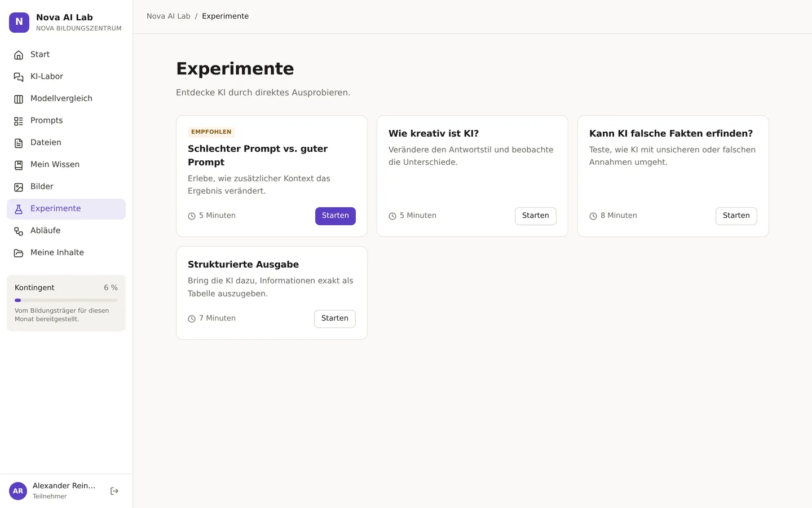
Task: Click the Kontingent usage progress bar
Action: click(x=66, y=300)
